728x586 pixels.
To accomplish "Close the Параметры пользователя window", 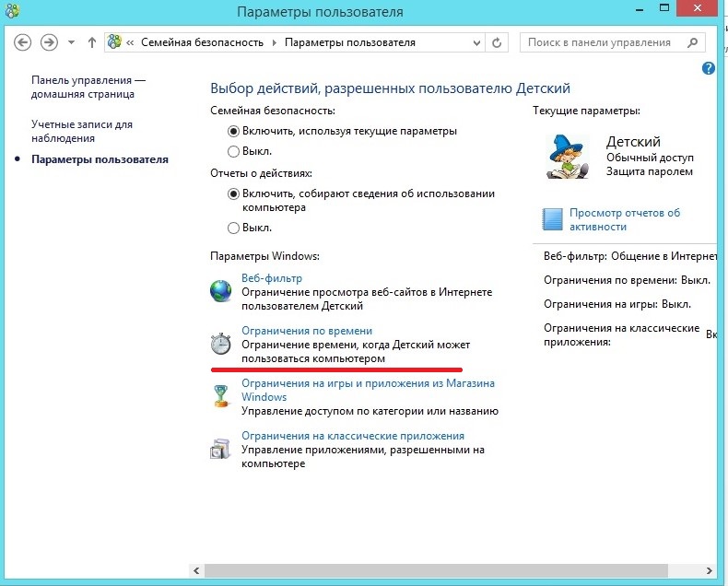I will coord(697,8).
